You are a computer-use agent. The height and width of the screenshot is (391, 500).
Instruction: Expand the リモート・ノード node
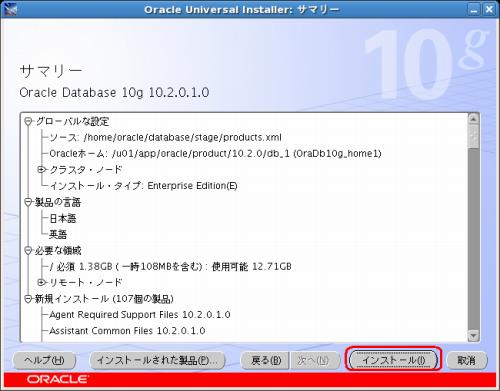[41, 282]
